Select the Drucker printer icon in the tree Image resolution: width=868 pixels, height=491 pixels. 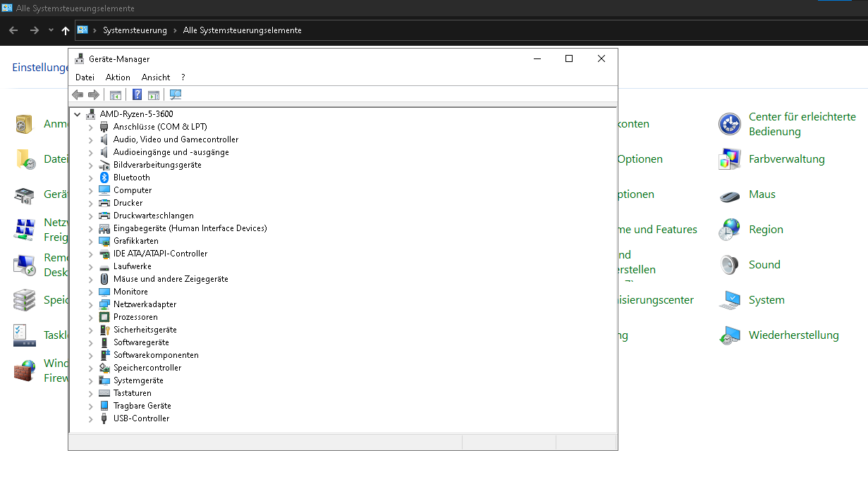click(104, 203)
